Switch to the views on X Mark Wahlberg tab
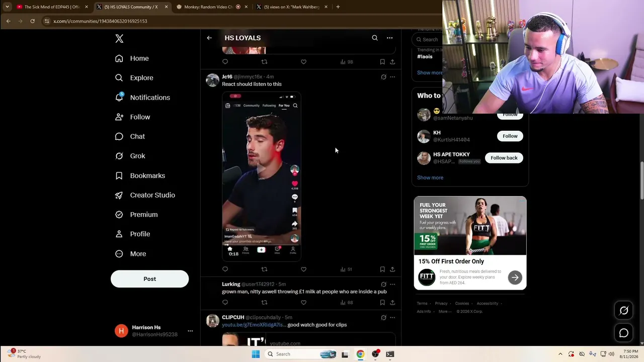Image resolution: width=644 pixels, height=362 pixels. (292, 7)
